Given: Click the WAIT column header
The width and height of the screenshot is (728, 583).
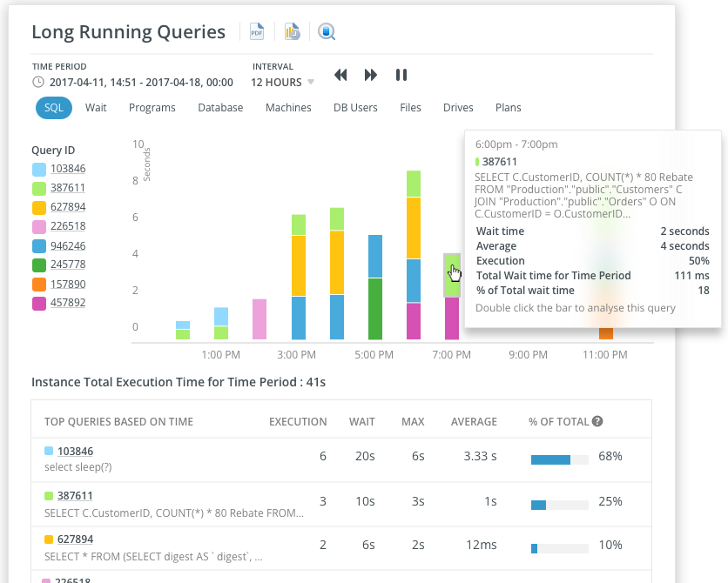Looking at the screenshot, I should [x=361, y=422].
